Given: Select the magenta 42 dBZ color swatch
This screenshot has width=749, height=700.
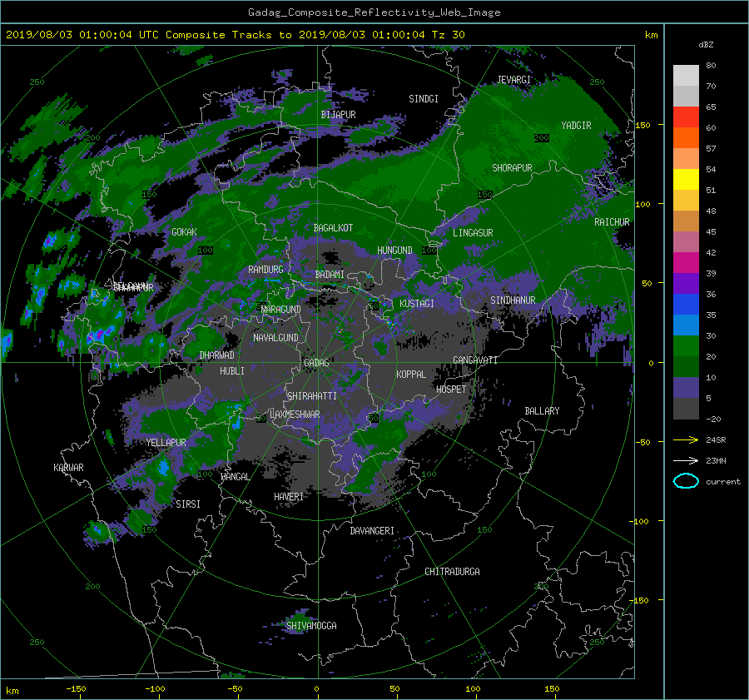Looking at the screenshot, I should pos(686,262).
